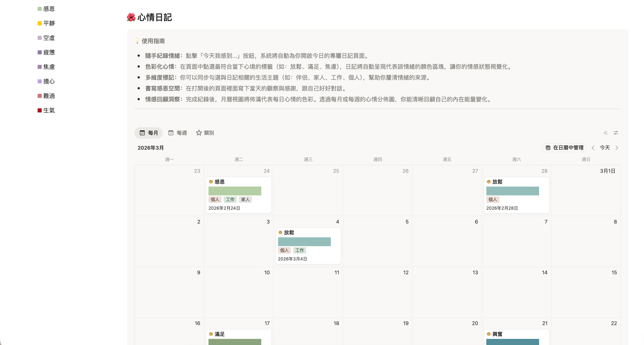644x345 pixels.
Task: Click the calendar icon on the 每月 view
Action: pos(142,133)
